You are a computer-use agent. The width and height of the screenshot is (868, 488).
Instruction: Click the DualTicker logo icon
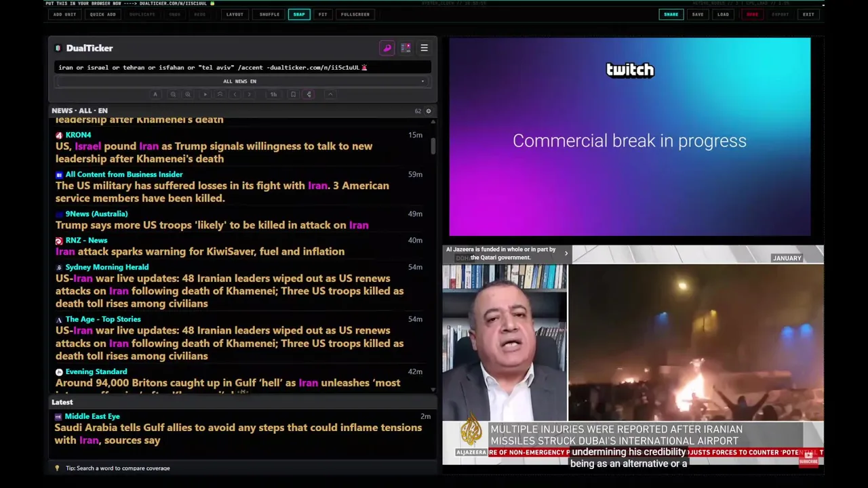click(x=58, y=48)
